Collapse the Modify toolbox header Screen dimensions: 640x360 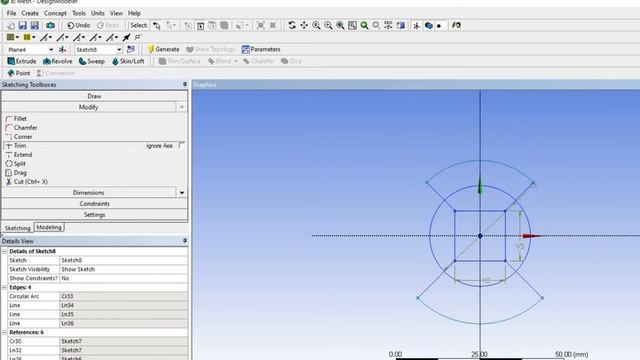click(89, 107)
